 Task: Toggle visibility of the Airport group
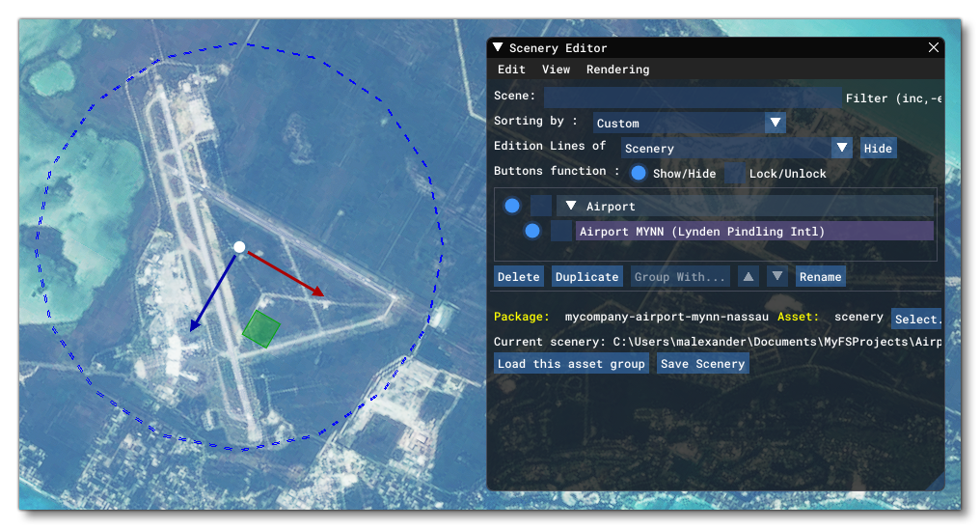[512, 206]
